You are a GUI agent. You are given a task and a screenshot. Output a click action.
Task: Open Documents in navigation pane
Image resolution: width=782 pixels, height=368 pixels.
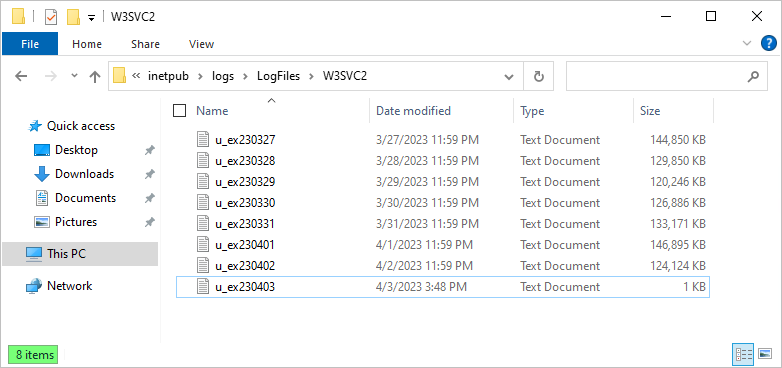pyautogui.click(x=85, y=198)
